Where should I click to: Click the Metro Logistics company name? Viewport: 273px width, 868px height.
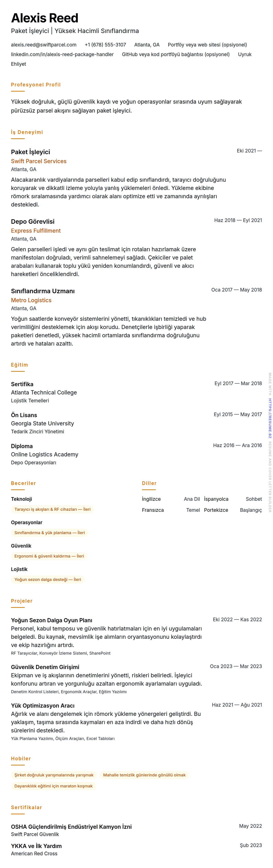tap(31, 300)
